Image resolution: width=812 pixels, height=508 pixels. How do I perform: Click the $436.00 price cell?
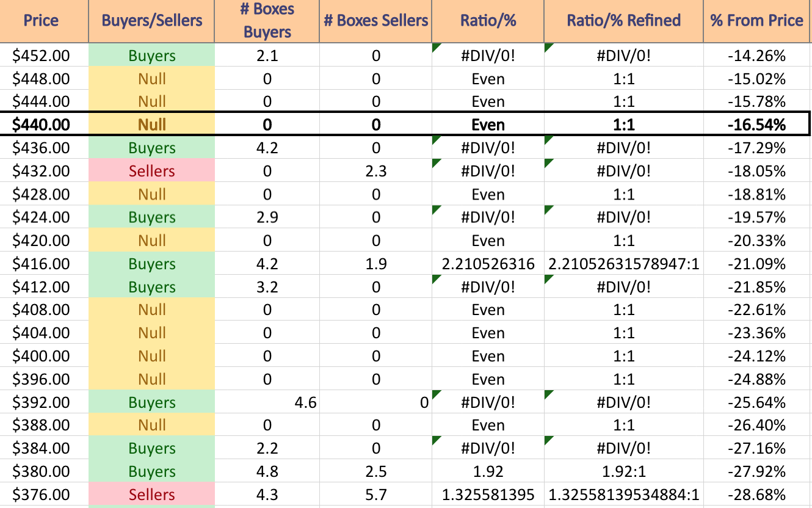[x=44, y=148]
